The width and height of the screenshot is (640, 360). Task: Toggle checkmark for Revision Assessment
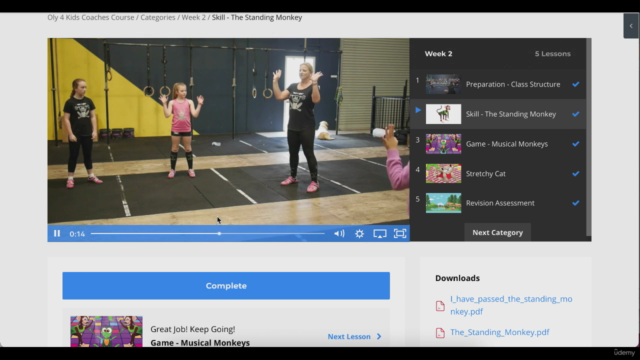click(x=576, y=203)
